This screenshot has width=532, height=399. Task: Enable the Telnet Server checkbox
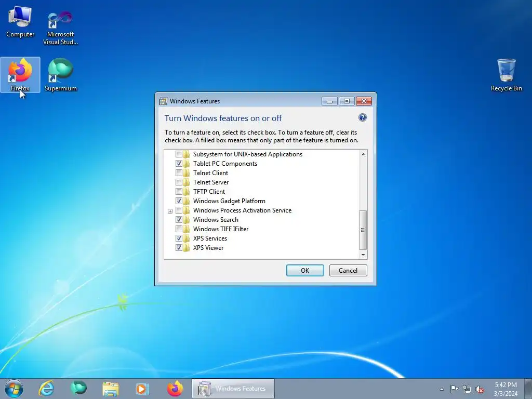pyautogui.click(x=179, y=182)
